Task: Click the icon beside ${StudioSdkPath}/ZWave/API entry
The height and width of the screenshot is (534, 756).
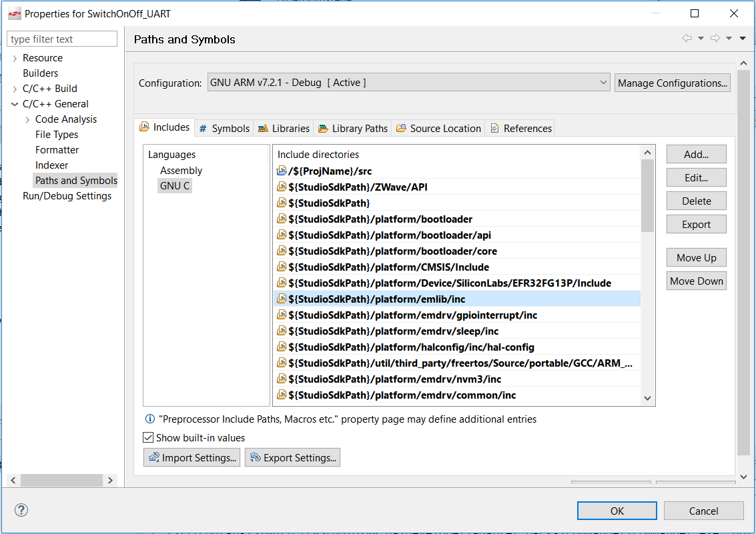Action: coord(281,187)
